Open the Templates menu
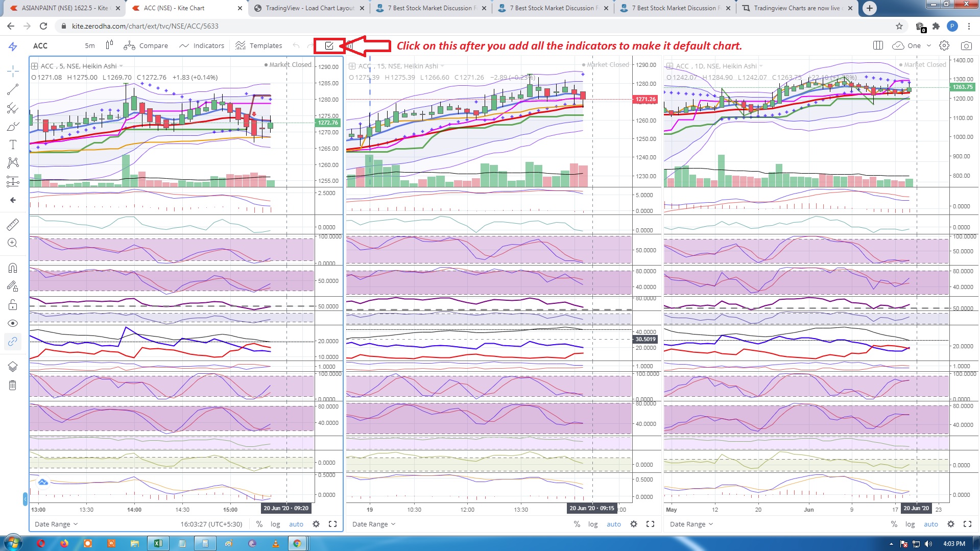This screenshot has height=551, width=980. [259, 45]
